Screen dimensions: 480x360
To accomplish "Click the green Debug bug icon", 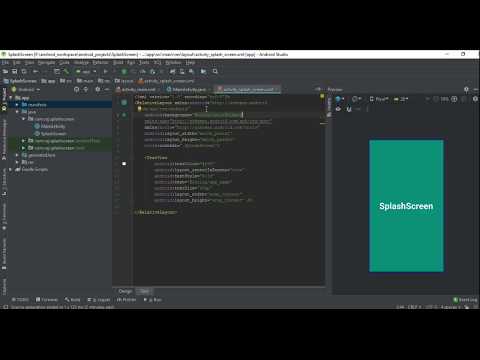I will pos(124,71).
